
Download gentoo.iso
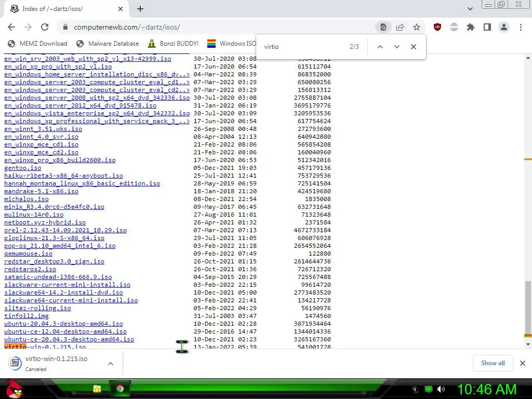[x=23, y=168]
